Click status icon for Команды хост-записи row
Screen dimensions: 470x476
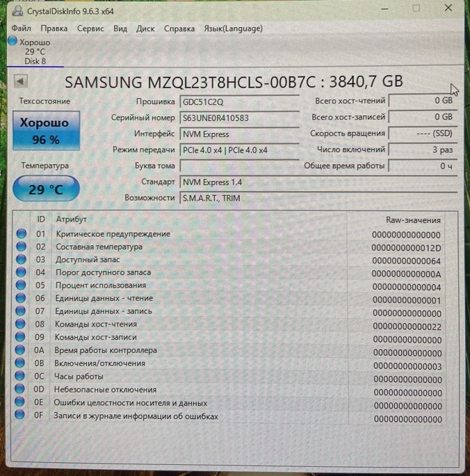20,336
